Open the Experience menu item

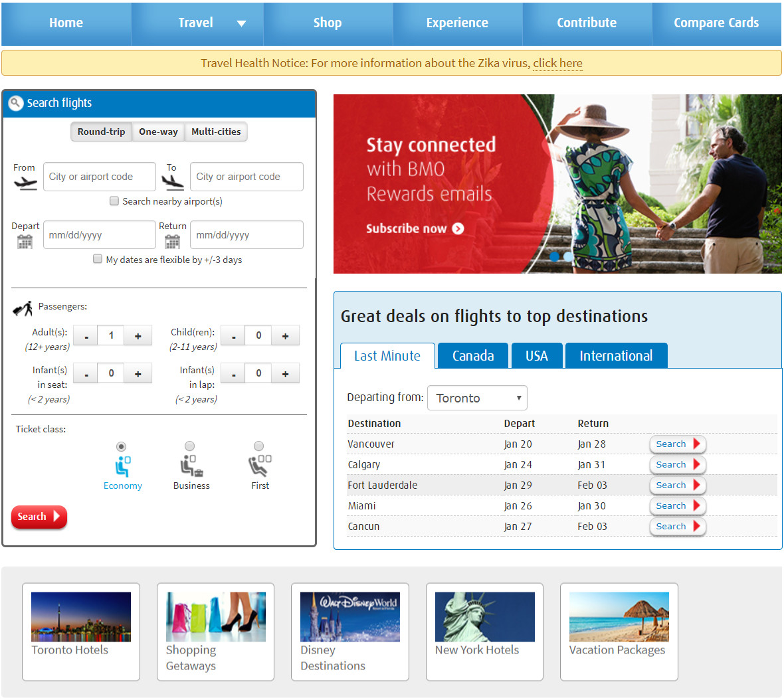[457, 23]
